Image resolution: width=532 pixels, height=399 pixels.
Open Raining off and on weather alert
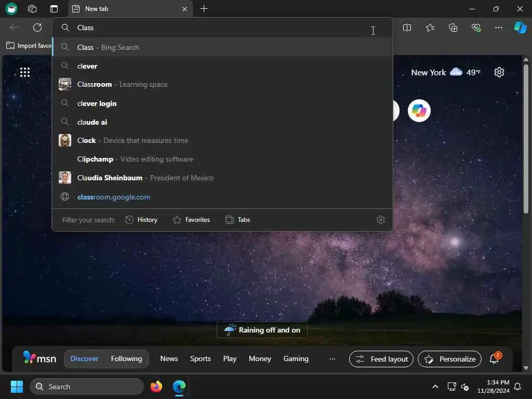(x=262, y=330)
